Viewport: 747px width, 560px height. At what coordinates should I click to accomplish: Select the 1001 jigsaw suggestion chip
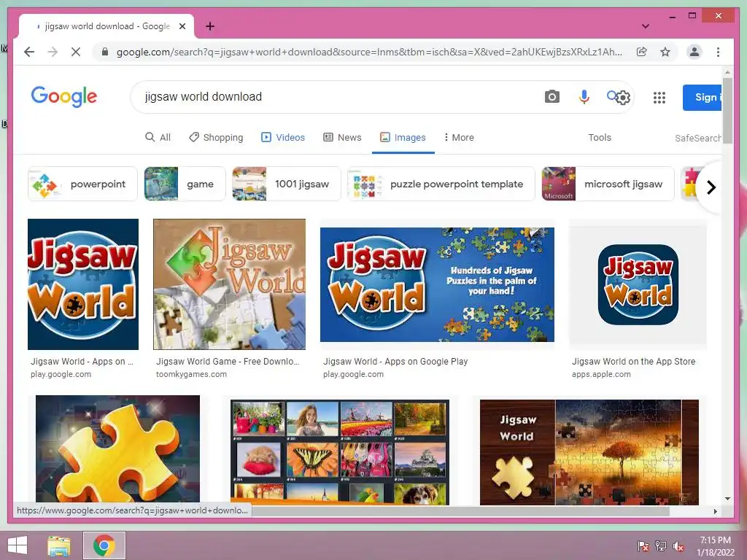tap(286, 184)
